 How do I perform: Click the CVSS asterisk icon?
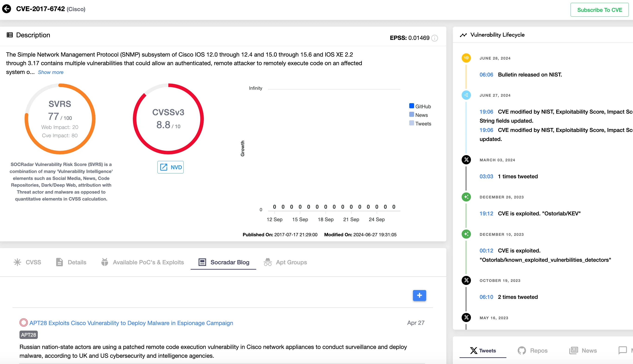coord(17,262)
